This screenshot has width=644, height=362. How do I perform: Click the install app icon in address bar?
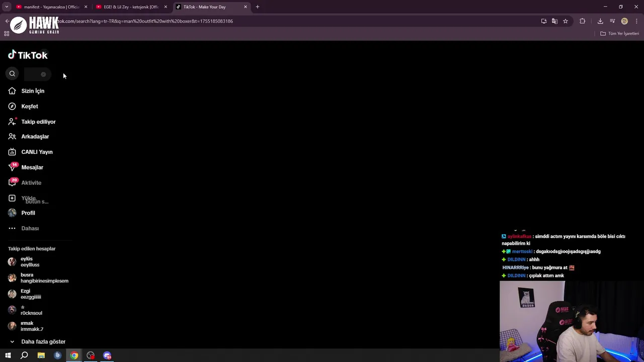pos(544,21)
